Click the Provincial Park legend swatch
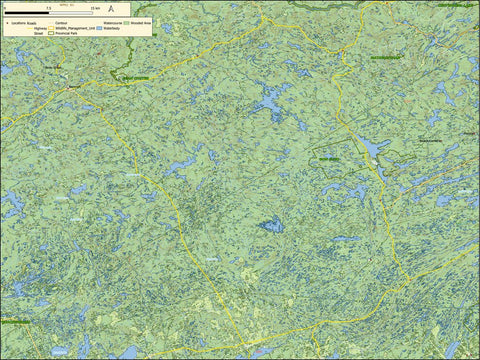The height and width of the screenshot is (360, 480). (x=51, y=33)
